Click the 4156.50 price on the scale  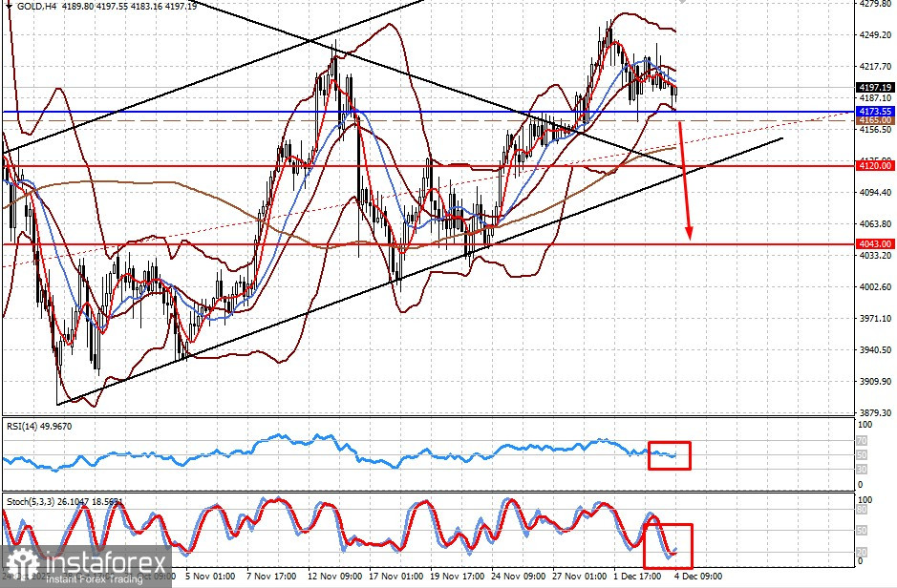pyautogui.click(x=875, y=129)
